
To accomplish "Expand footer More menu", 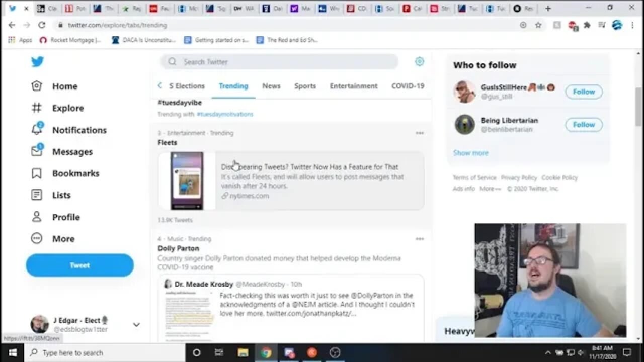I will (490, 189).
